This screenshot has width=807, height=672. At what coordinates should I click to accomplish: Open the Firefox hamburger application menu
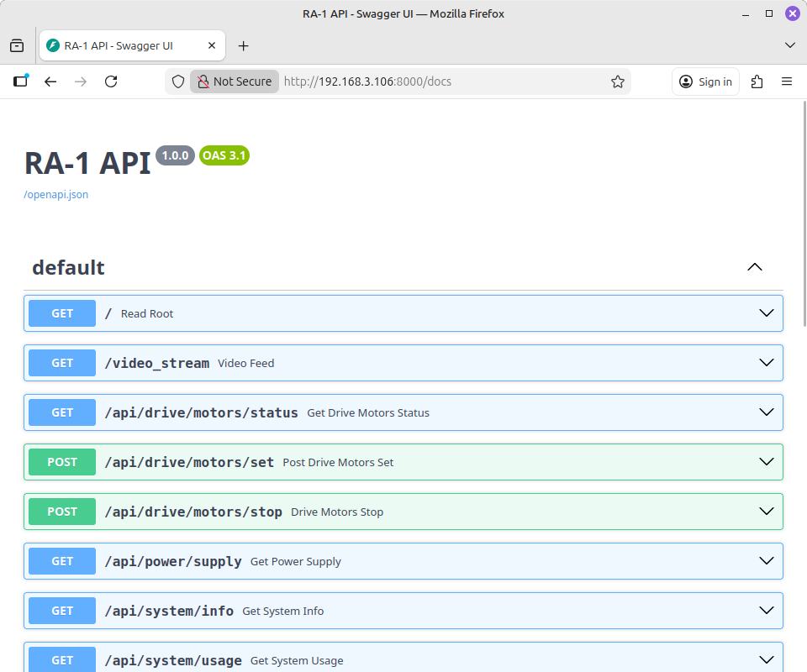[787, 81]
